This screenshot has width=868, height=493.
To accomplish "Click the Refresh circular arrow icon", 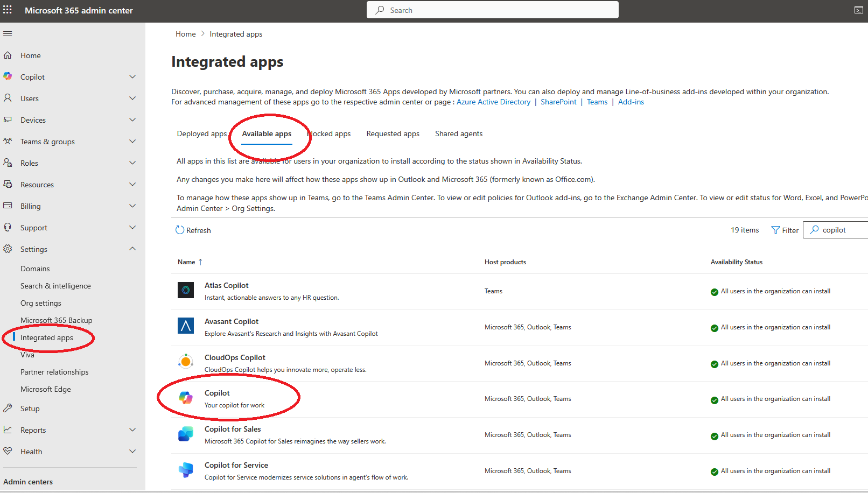I will click(x=180, y=230).
